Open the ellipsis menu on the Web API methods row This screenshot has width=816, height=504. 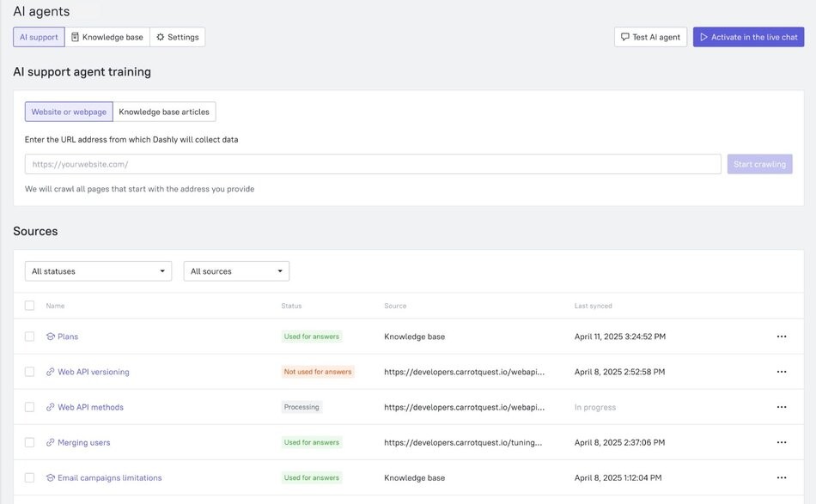781,406
